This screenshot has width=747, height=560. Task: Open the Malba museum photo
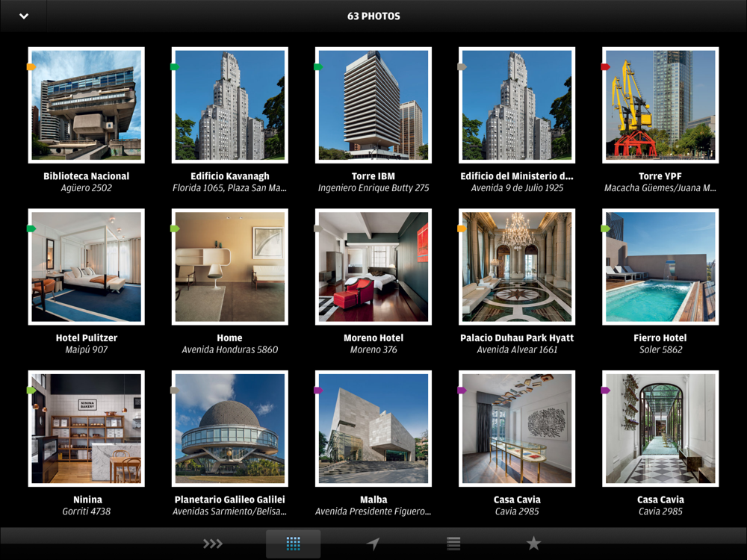click(373, 429)
